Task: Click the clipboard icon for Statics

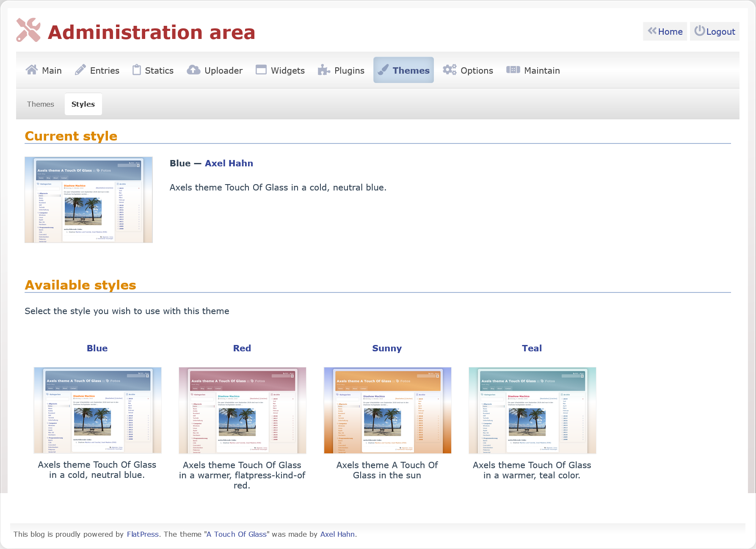Action: pyautogui.click(x=136, y=70)
